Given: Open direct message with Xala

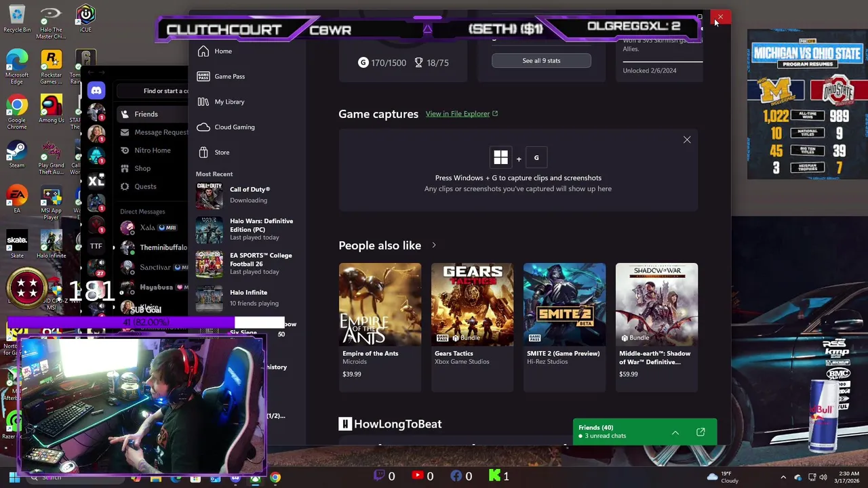Looking at the screenshot, I should pos(152,228).
